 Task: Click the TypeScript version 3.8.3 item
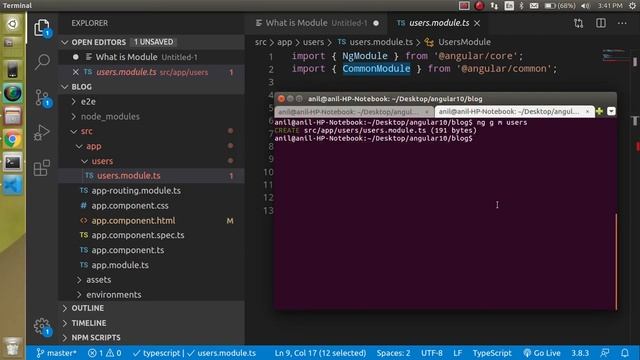580,353
